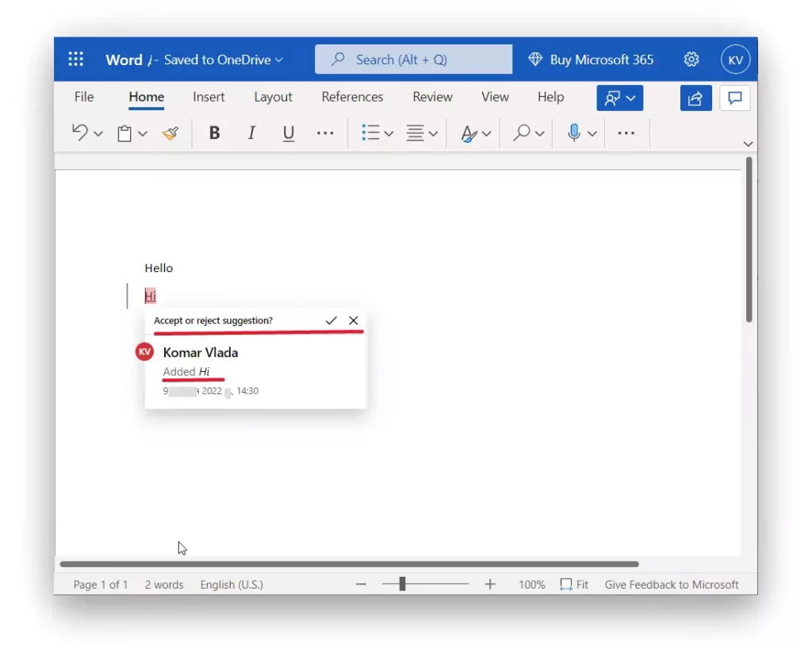Click the zoom out minus button
Image resolution: width=812 pixels, height=664 pixels.
pyautogui.click(x=361, y=584)
